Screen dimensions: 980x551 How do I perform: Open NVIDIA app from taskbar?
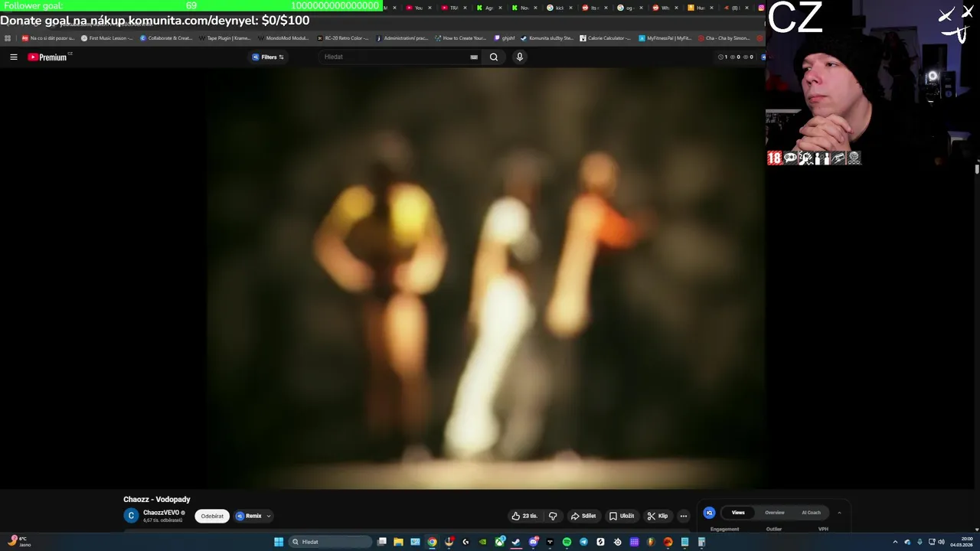click(482, 542)
